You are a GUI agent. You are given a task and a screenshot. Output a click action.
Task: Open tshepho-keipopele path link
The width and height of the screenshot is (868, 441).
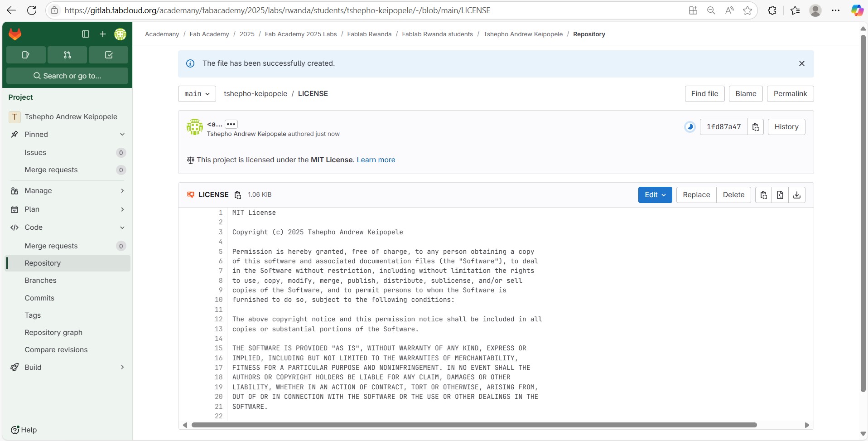click(x=256, y=94)
